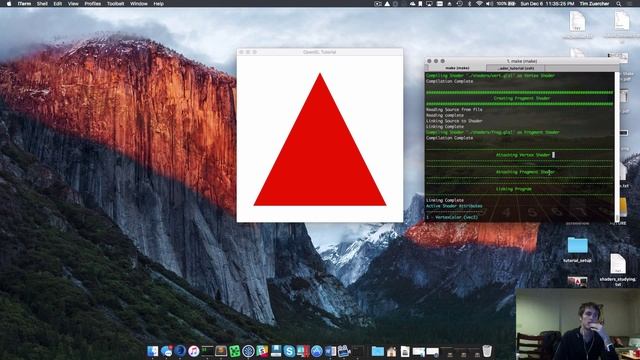Click the battery 100% indicator
The height and width of the screenshot is (360, 640).
[506, 4]
